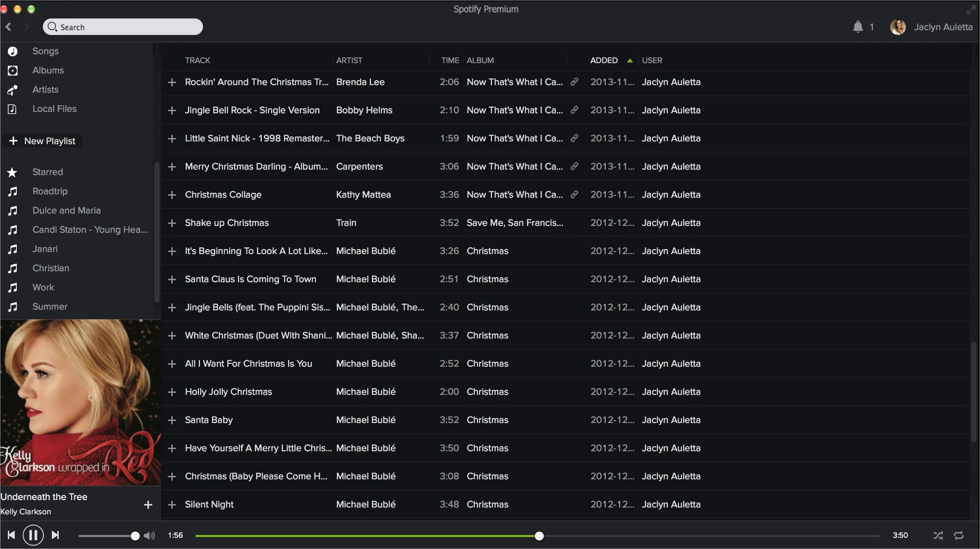This screenshot has height=549, width=980.
Task: Click link icon on Kathy Mattea row
Action: point(574,194)
